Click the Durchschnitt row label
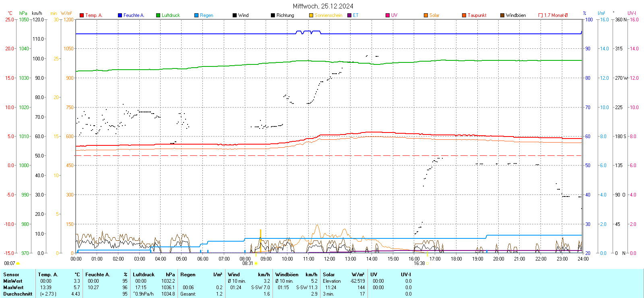The image size is (644, 298). click(18, 294)
